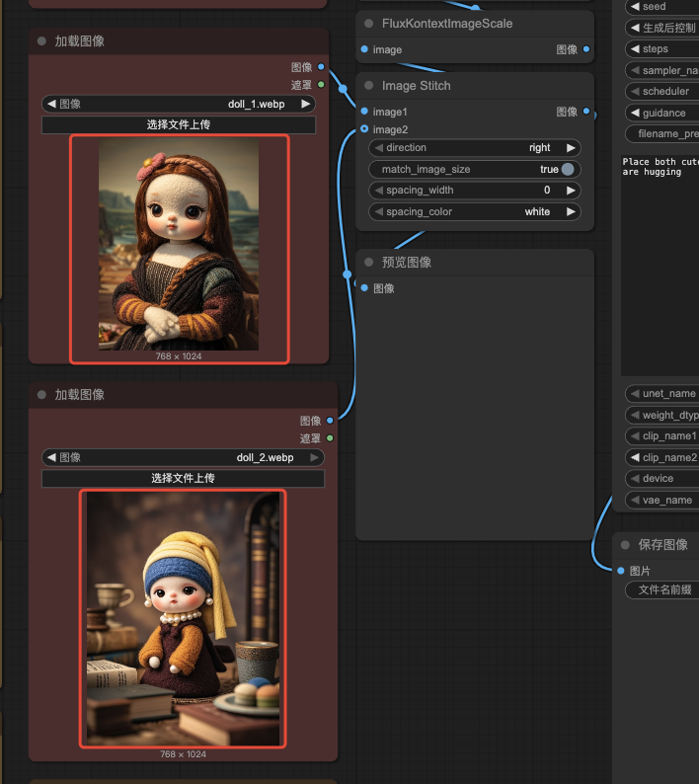Click the 图像 output port of top 加载图像 node
Viewport: 699px width, 784px height.
coord(321,67)
